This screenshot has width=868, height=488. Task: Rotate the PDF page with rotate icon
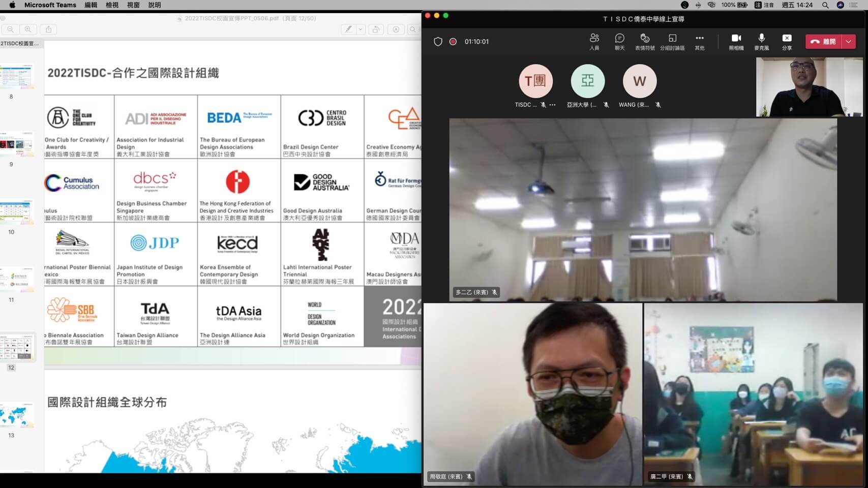click(x=376, y=29)
